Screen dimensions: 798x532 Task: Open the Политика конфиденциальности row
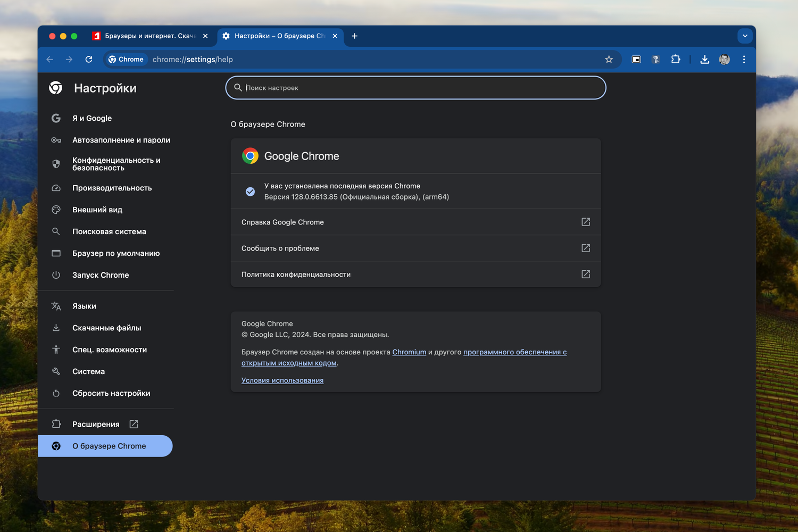[x=415, y=274]
